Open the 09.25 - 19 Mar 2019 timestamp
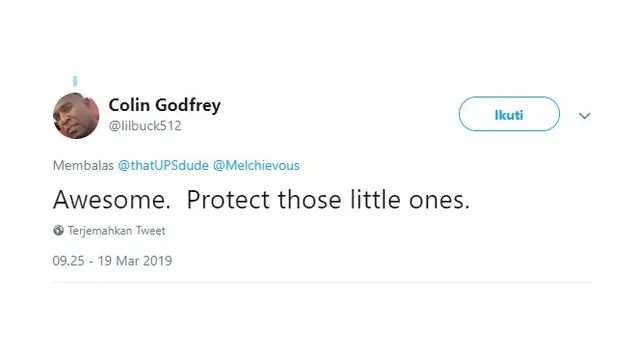 112,261
